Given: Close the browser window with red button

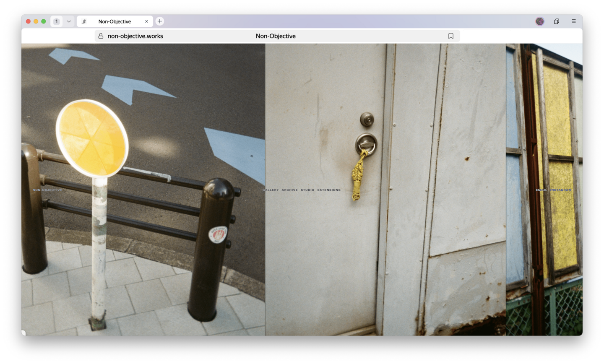Looking at the screenshot, I should pos(28,21).
